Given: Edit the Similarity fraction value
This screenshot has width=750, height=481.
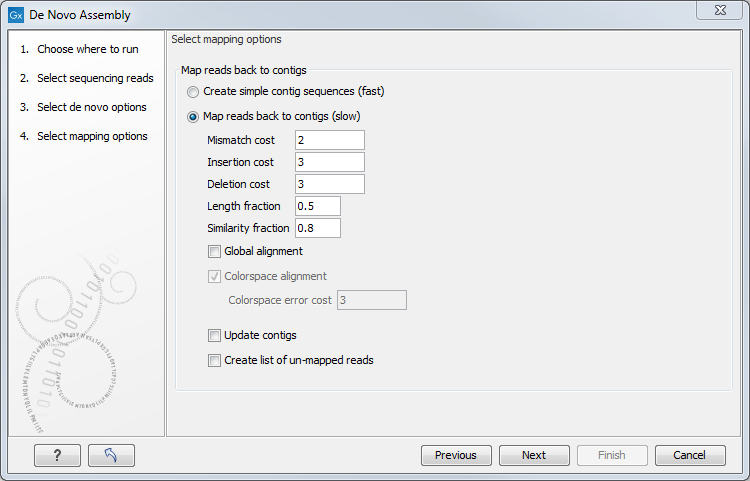Looking at the screenshot, I should [317, 228].
